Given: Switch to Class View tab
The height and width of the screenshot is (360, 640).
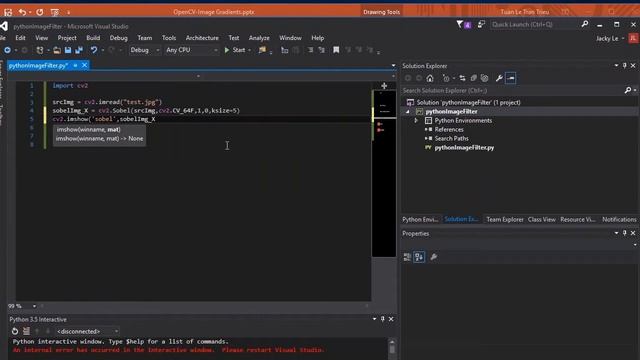Looking at the screenshot, I should click(541, 219).
